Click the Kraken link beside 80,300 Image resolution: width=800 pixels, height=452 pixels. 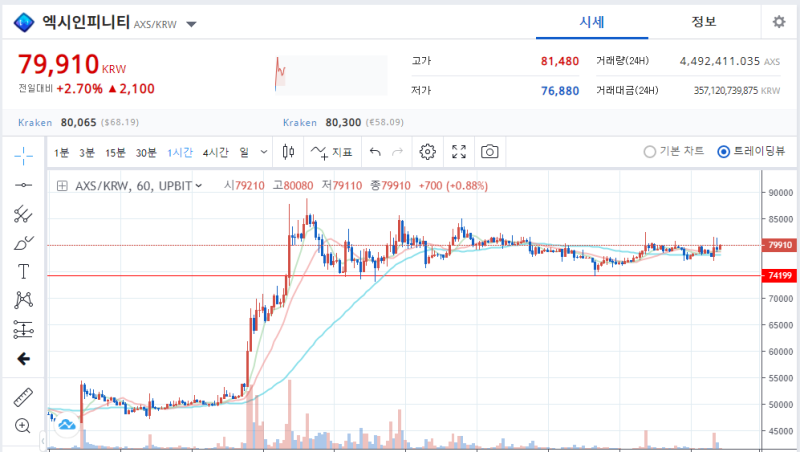click(300, 122)
